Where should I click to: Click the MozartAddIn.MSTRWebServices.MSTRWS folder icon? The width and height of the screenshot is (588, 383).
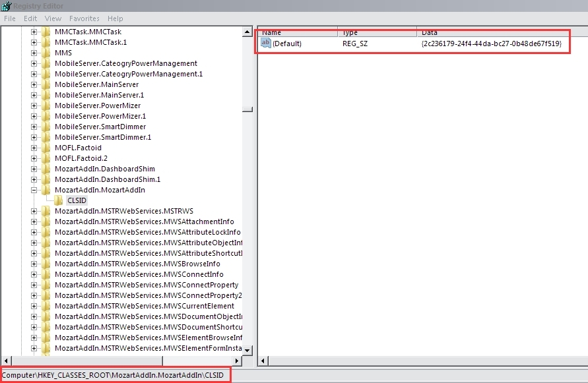click(x=46, y=211)
